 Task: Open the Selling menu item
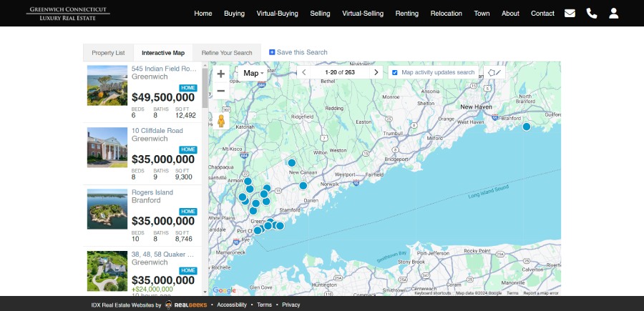point(320,13)
